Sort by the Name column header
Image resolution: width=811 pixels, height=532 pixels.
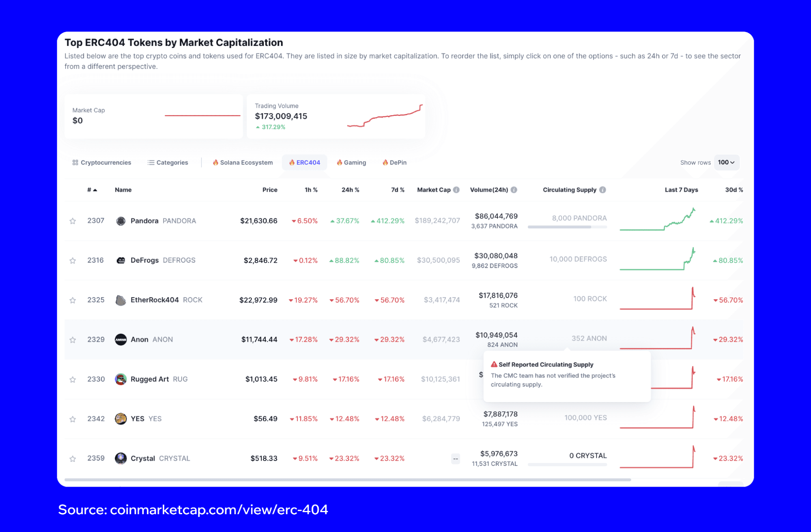123,190
